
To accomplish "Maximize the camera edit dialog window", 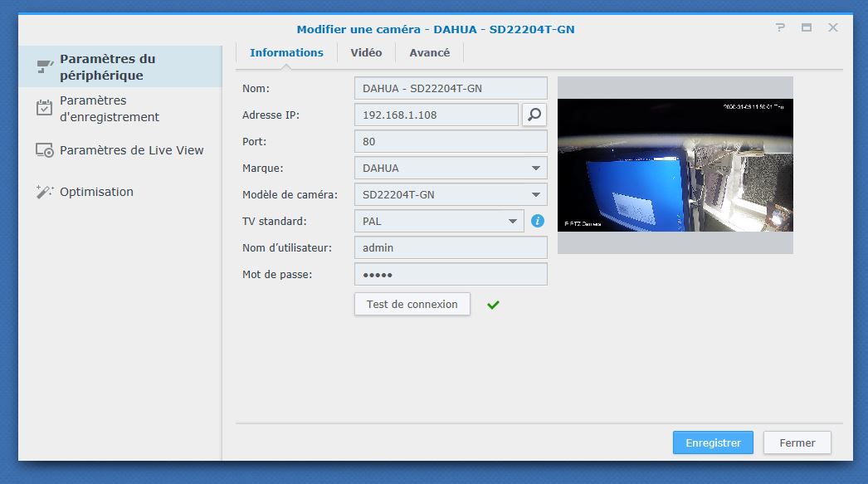I will (807, 28).
